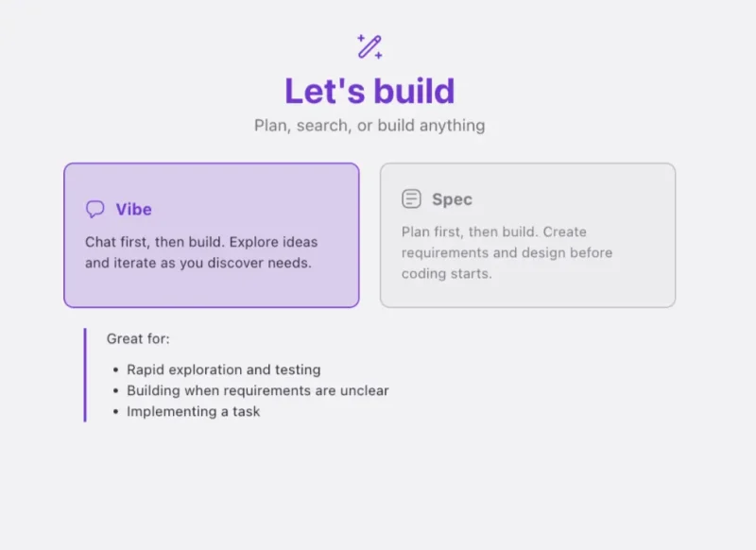This screenshot has width=756, height=550.
Task: Click the purple vertical bar beside the list
Action: click(84, 374)
